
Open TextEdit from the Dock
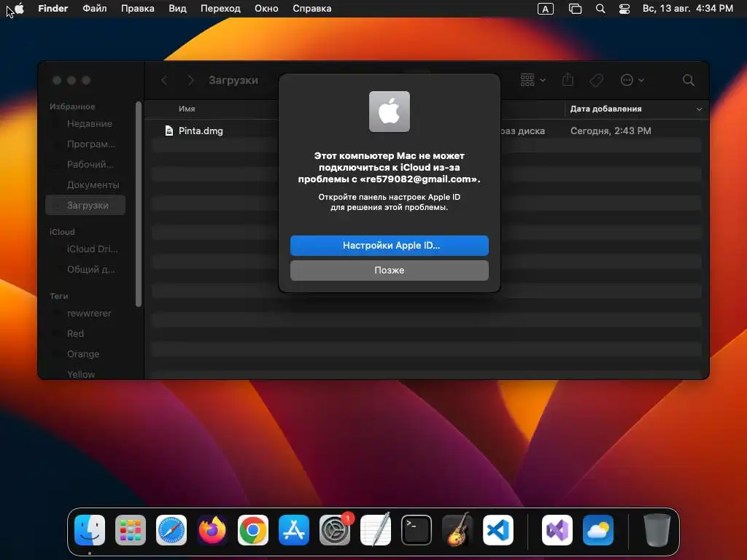(376, 530)
